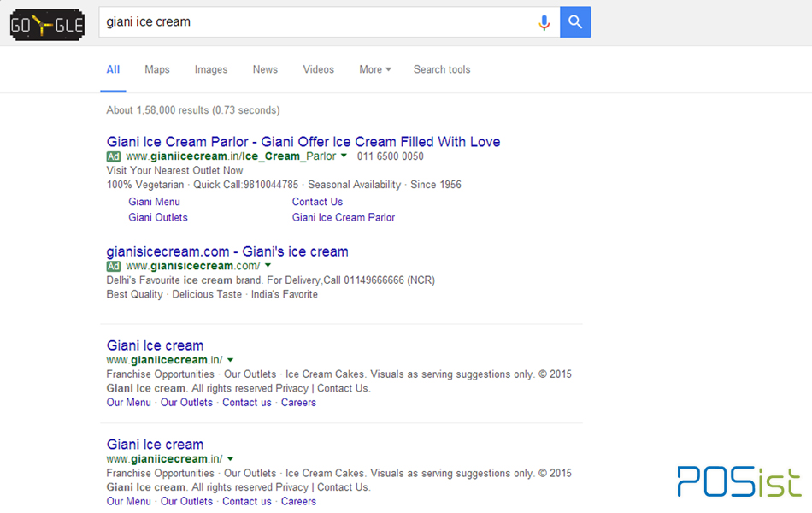Expand the More dropdown menu
Screen dimensions: 812x513
point(375,69)
